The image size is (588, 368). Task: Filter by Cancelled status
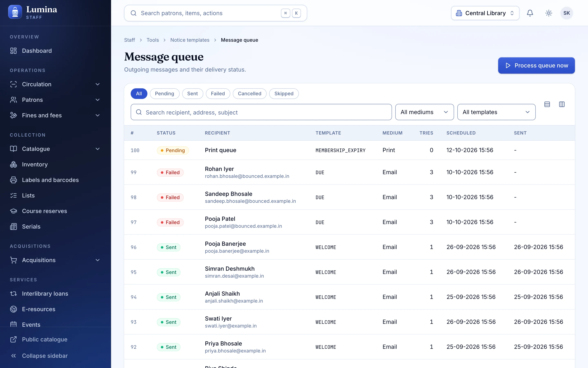249,93
